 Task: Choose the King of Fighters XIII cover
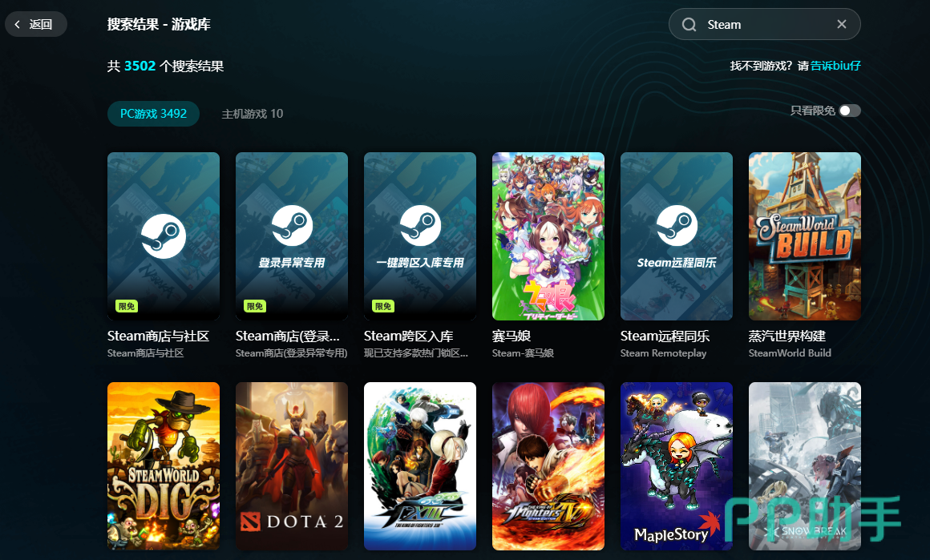(x=420, y=465)
